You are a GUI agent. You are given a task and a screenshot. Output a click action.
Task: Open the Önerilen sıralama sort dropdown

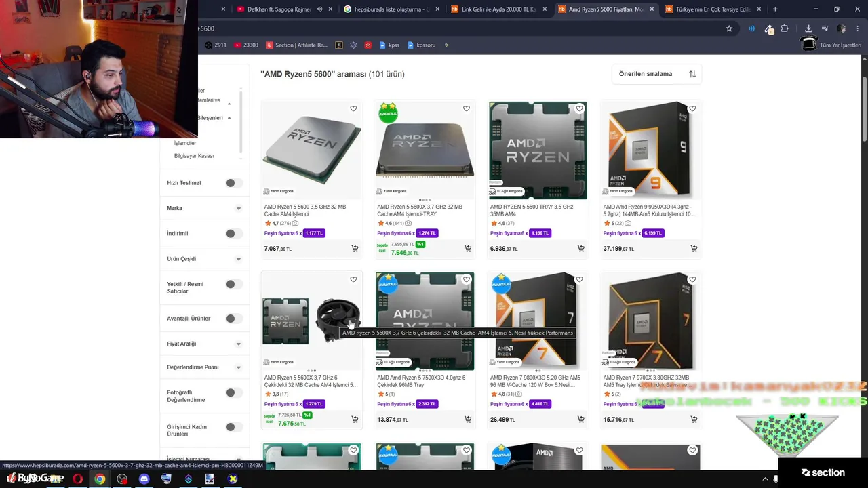pos(656,74)
